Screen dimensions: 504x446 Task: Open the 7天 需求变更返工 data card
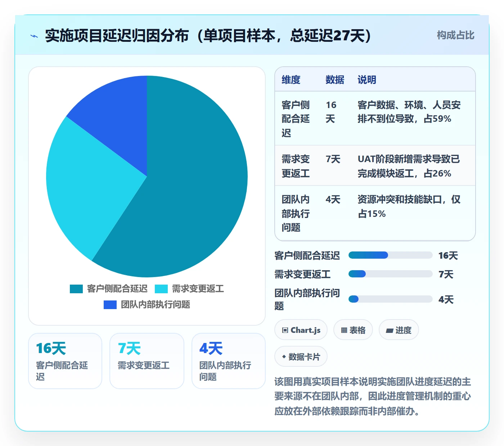(147, 361)
